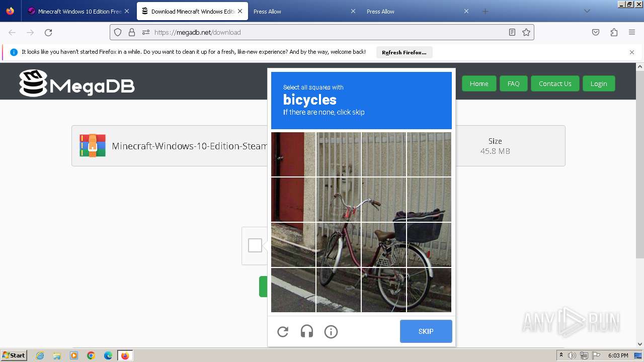Screen dimensions: 644x362
Task: Select captcha tile with bicycle seat
Action: [x=383, y=245]
